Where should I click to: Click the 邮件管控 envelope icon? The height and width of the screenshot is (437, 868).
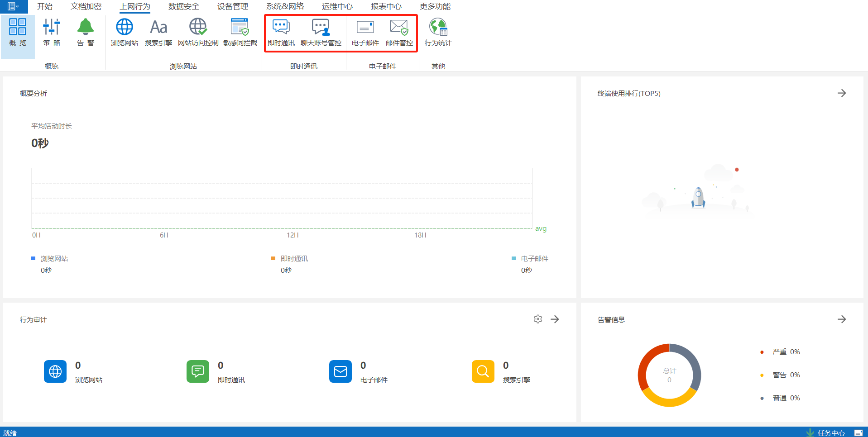tap(399, 32)
